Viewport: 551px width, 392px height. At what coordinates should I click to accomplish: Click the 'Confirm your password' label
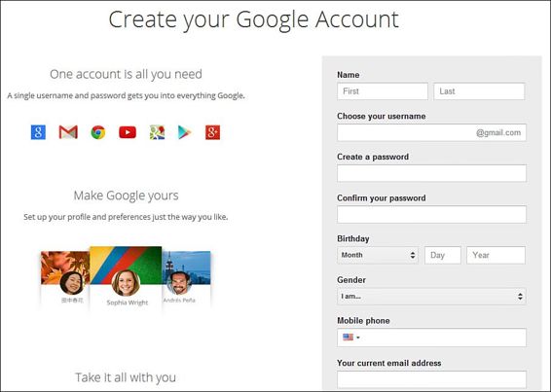(382, 198)
